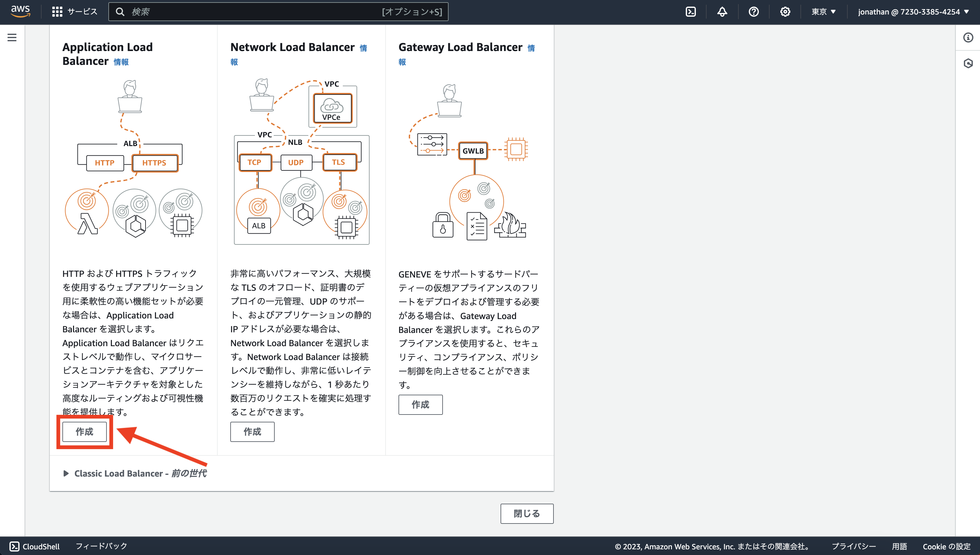This screenshot has height=555, width=980.
Task: Click the AWS logo to return home
Action: (x=20, y=11)
